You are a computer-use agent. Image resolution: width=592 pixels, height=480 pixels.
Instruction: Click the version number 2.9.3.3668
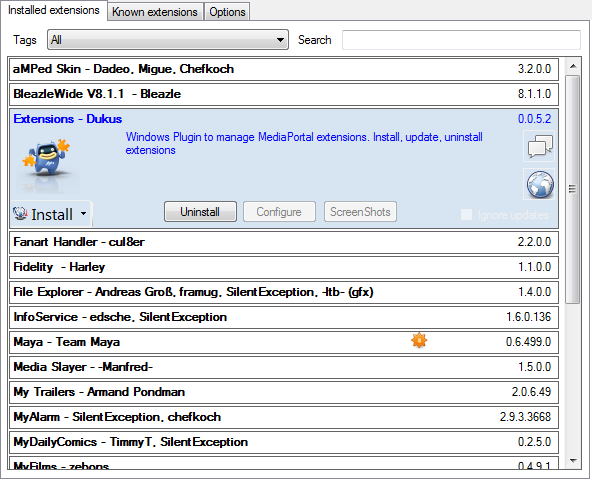[x=525, y=417]
